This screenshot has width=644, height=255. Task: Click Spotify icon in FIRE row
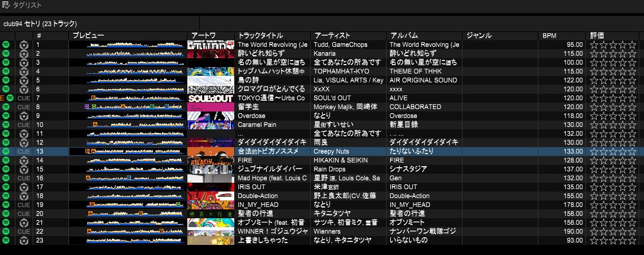(6, 160)
